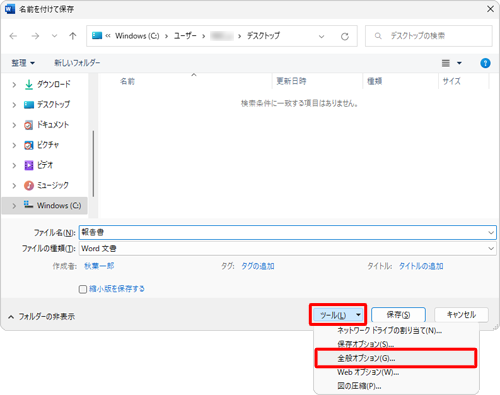The height and width of the screenshot is (395, 500).
Task: Click the Windows (C:) address bar segment
Action: [137, 36]
